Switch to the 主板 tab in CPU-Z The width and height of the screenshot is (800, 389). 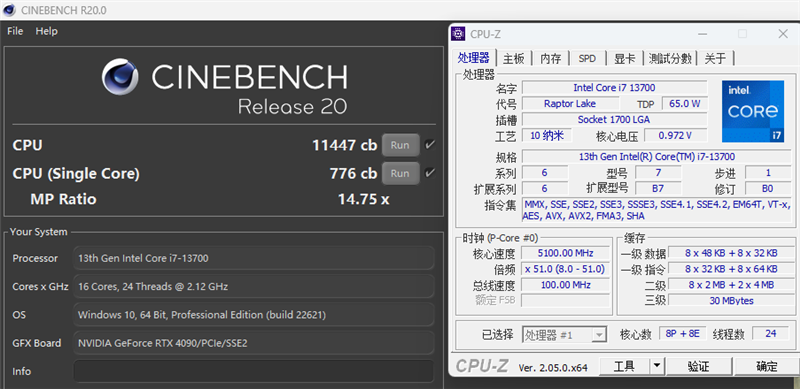pos(514,58)
